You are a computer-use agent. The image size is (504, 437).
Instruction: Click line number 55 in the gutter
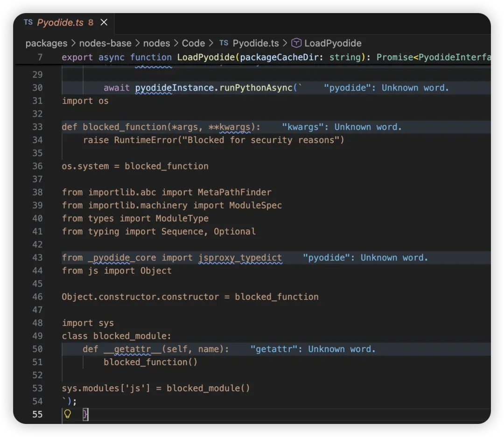(x=38, y=415)
